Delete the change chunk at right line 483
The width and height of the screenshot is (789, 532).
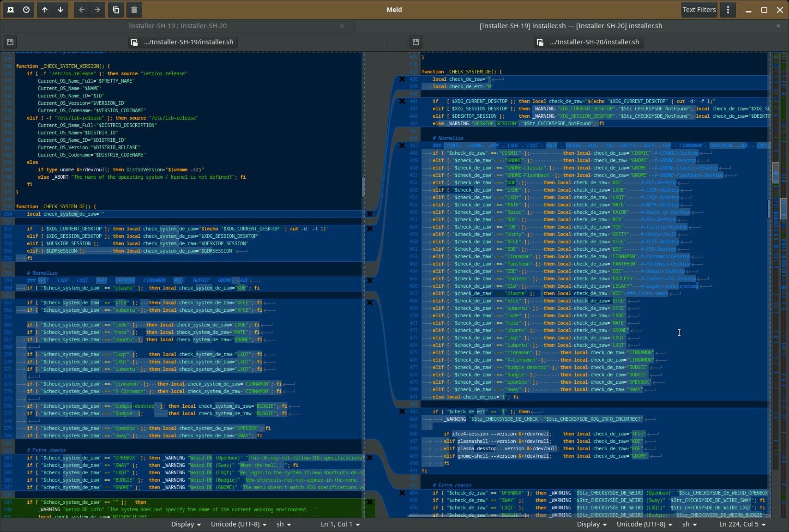[402, 411]
